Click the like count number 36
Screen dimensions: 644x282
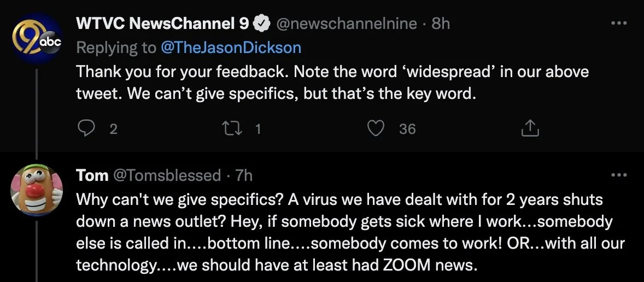(x=407, y=129)
